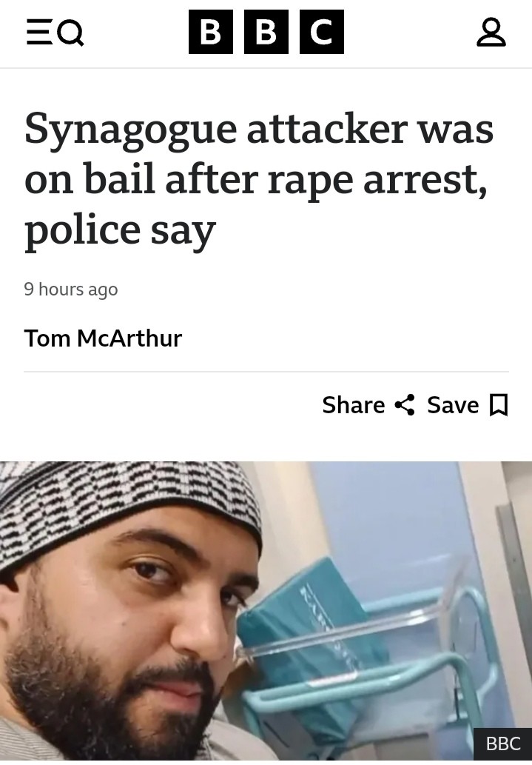Open the hamburger navigation menu

click(39, 32)
